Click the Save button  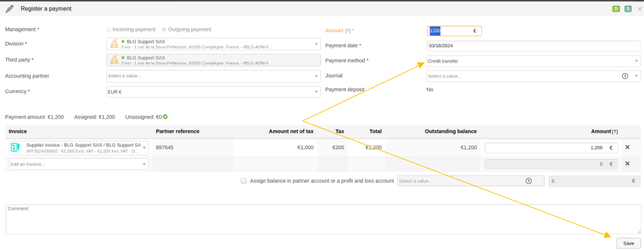pos(628,243)
